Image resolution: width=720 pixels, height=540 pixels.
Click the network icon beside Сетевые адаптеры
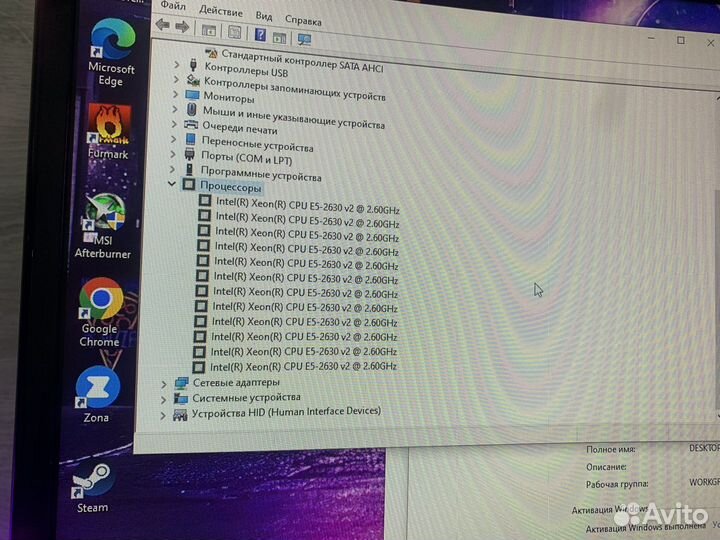(181, 382)
